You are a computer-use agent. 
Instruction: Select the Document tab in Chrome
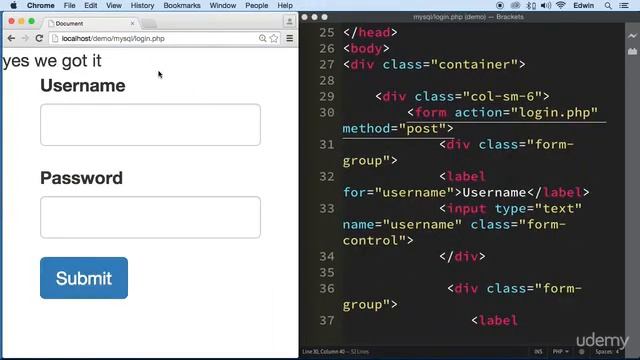(91, 23)
